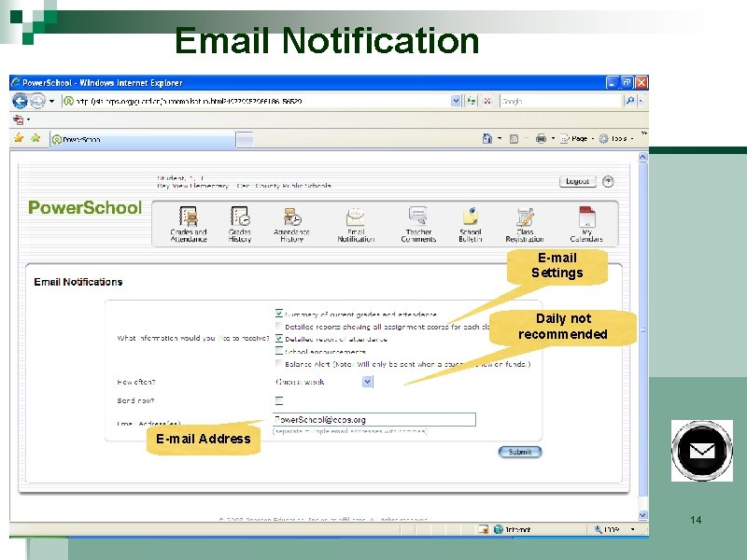This screenshot has width=747, height=560.
Task: Open the zoom level dropdown arrow
Action: tap(633, 529)
